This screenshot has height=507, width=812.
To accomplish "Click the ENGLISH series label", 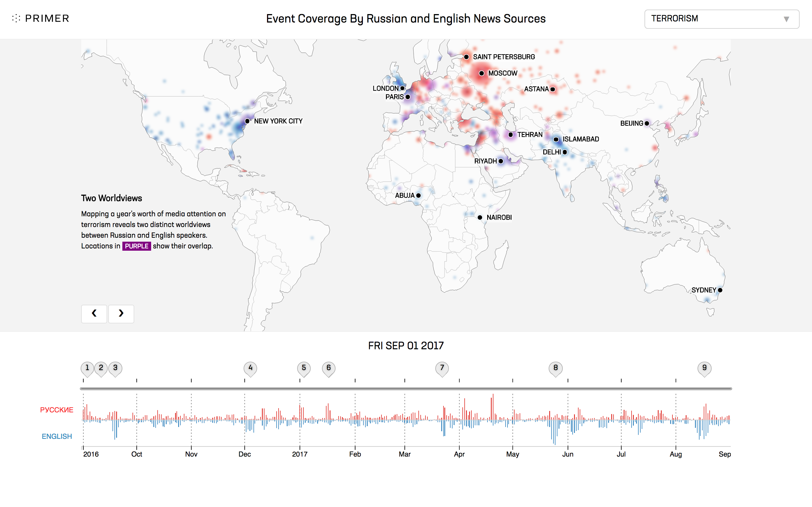I will tap(57, 436).
